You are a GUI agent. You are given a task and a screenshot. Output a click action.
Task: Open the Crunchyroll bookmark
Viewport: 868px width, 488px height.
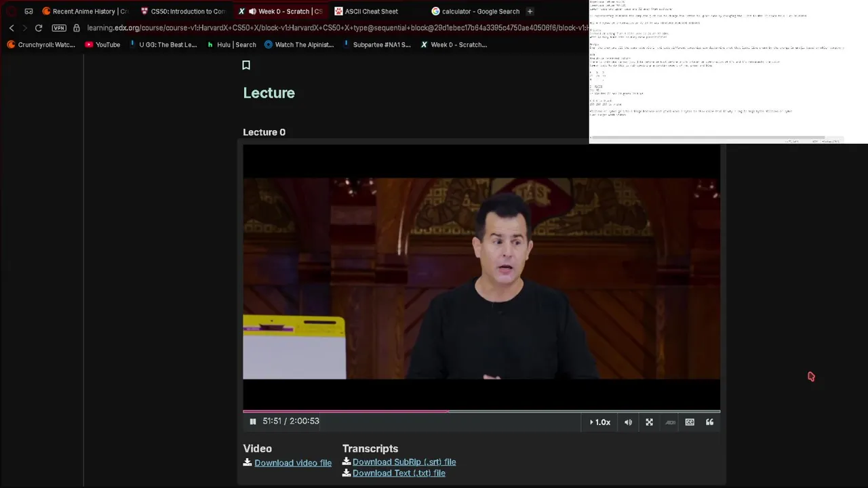pyautogui.click(x=41, y=45)
